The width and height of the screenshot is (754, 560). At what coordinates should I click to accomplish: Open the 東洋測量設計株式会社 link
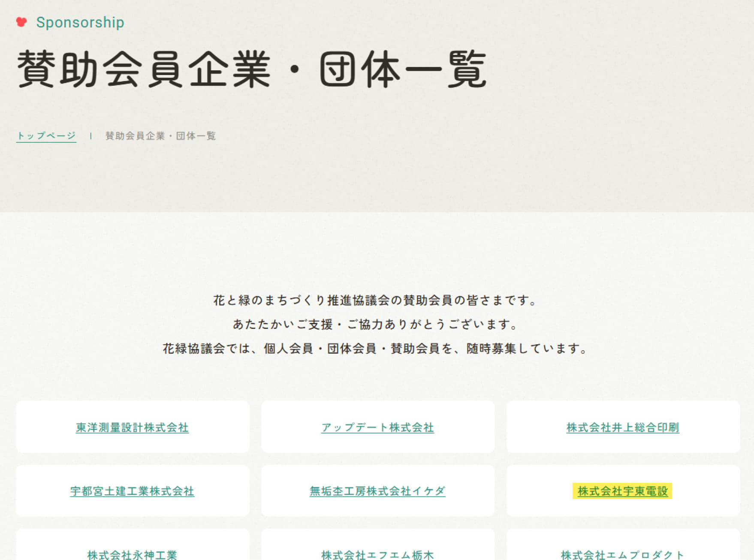pos(132,428)
